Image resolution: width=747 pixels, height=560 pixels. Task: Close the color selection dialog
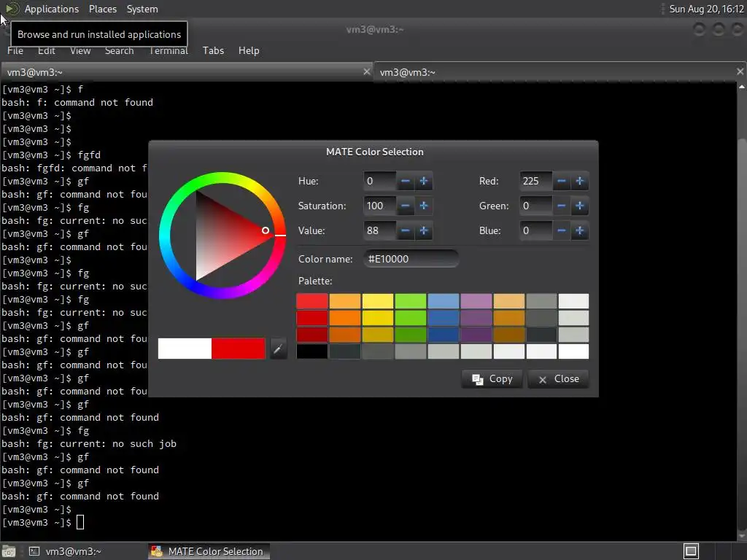point(558,379)
